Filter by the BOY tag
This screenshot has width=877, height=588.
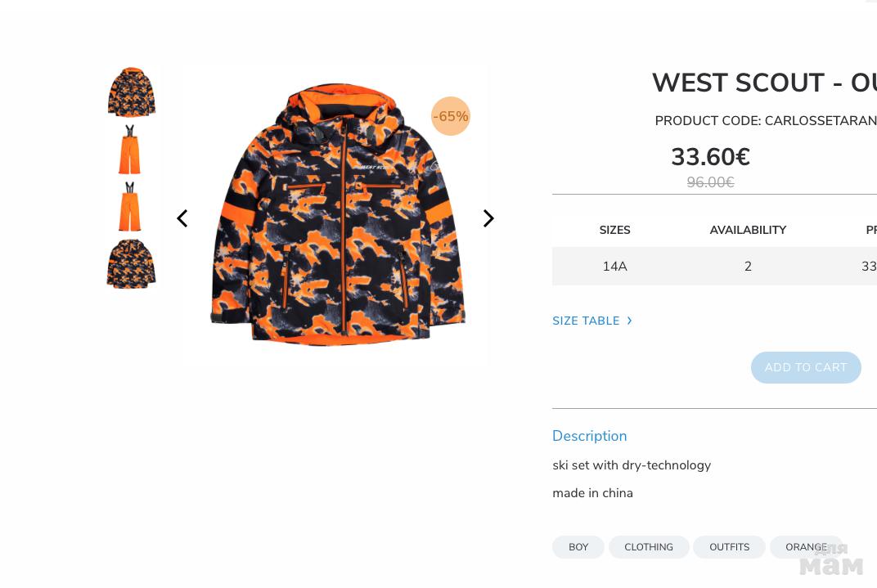pos(578,547)
